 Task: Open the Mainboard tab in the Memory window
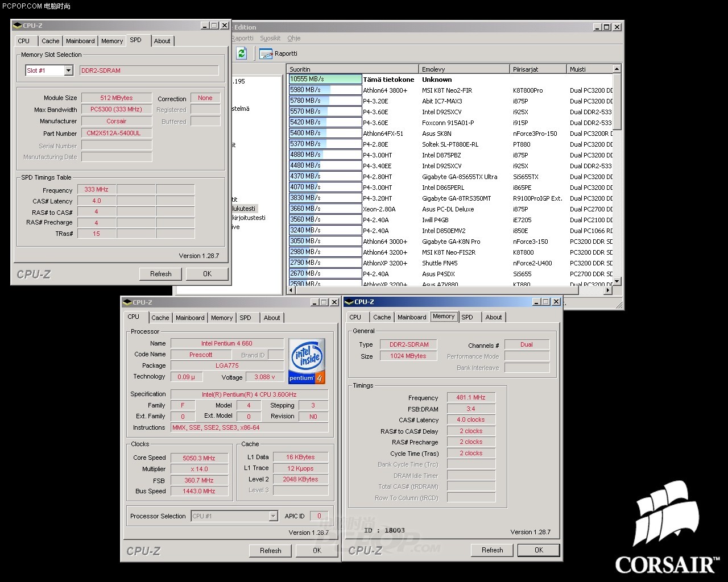412,317
